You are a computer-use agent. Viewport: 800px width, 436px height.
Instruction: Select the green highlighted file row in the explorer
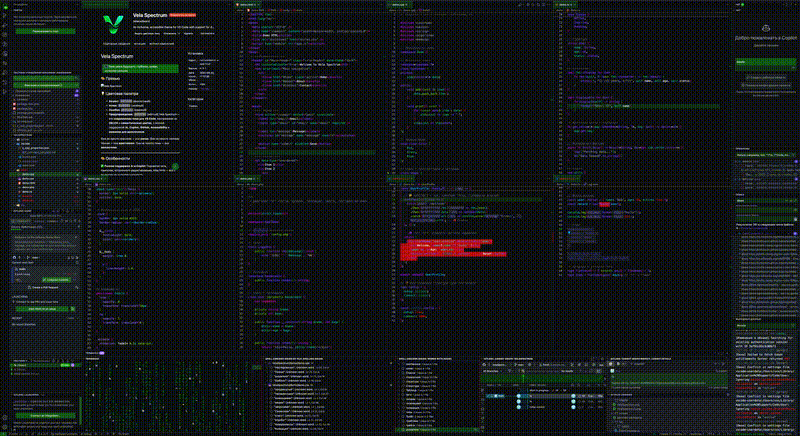(x=45, y=174)
